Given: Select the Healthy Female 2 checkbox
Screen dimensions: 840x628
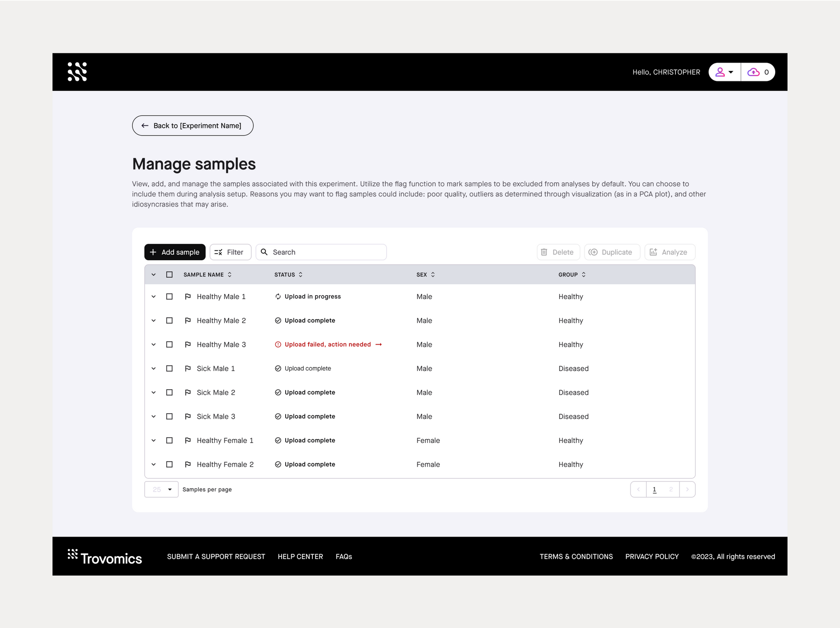Looking at the screenshot, I should (169, 464).
